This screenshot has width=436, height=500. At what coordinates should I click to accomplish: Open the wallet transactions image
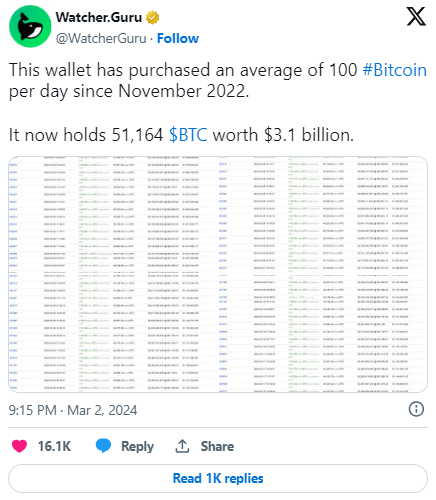tap(218, 274)
